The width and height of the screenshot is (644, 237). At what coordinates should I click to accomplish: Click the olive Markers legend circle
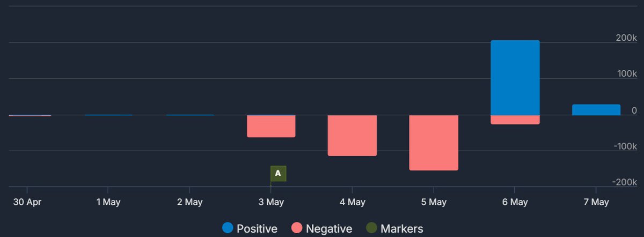tap(371, 228)
